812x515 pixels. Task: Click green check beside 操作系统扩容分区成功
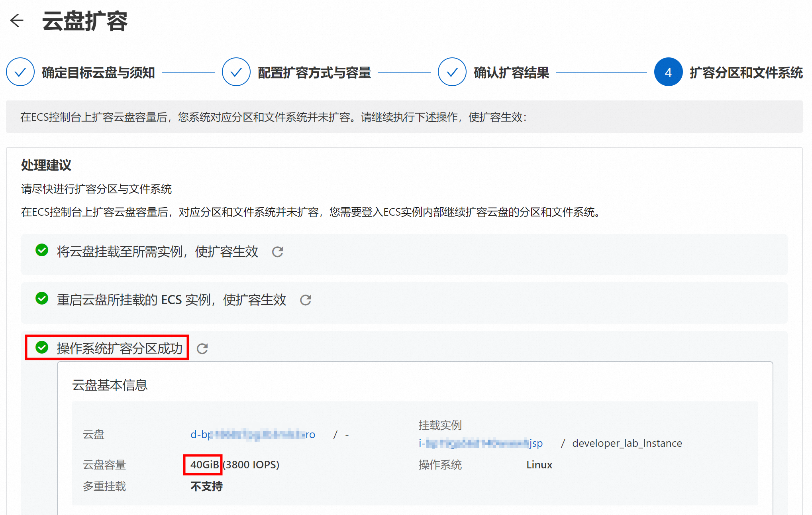pos(42,347)
